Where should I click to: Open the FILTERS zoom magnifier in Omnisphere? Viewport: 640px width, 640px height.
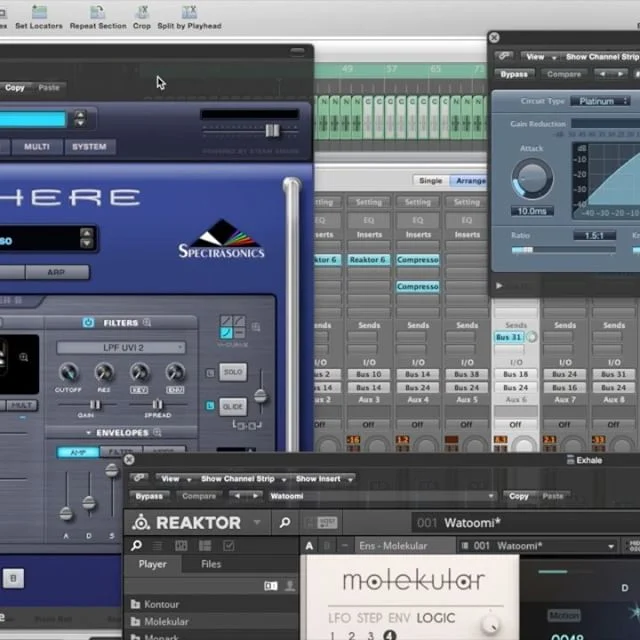[147, 323]
